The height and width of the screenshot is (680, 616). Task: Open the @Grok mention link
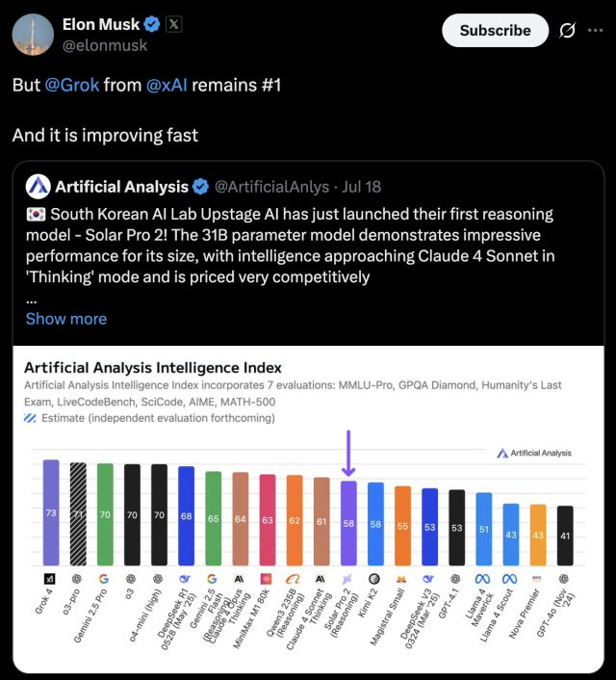pos(71,85)
